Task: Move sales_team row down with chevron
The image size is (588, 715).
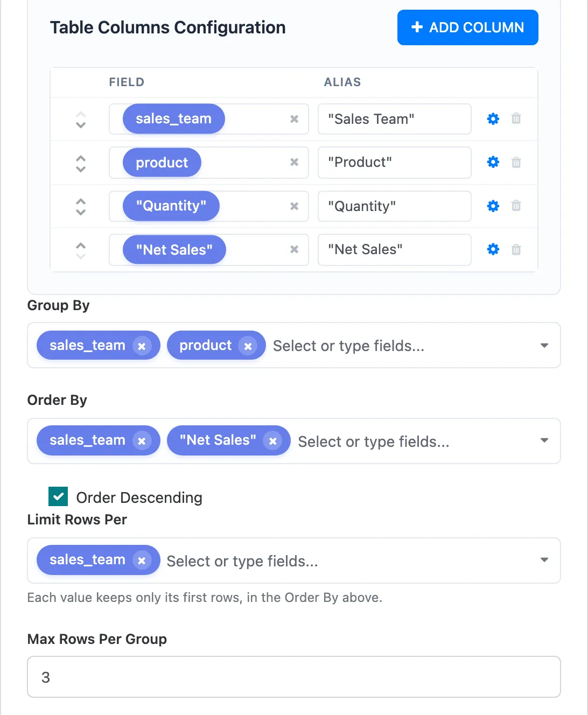Action: click(81, 125)
